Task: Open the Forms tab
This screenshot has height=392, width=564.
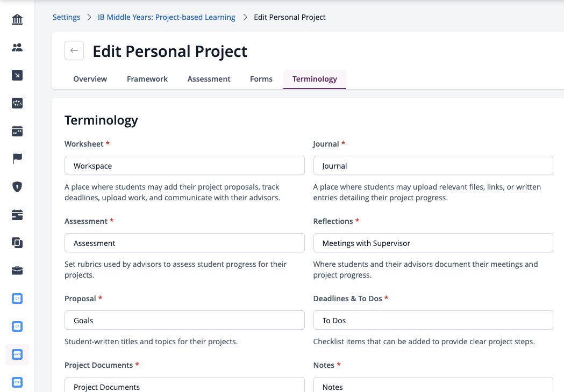Action: pos(261,79)
